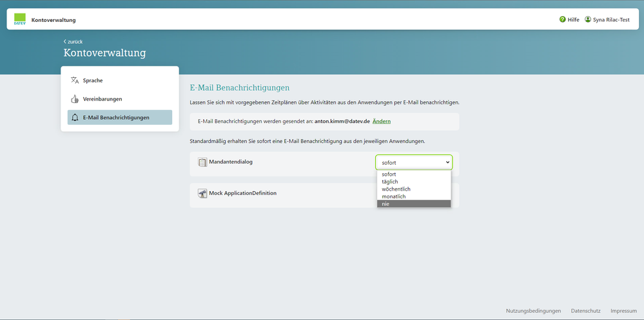
Task: Click the user profile avatar icon
Action: coord(588,20)
